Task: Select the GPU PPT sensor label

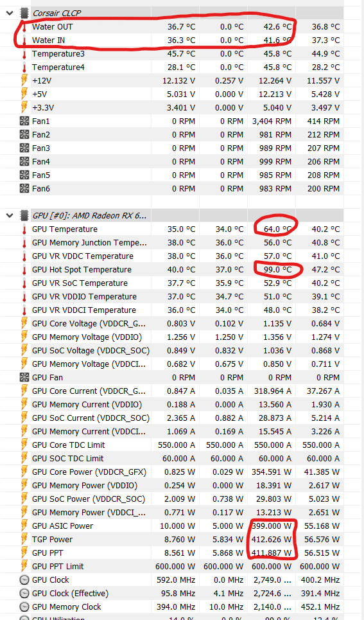Action: coord(48,553)
